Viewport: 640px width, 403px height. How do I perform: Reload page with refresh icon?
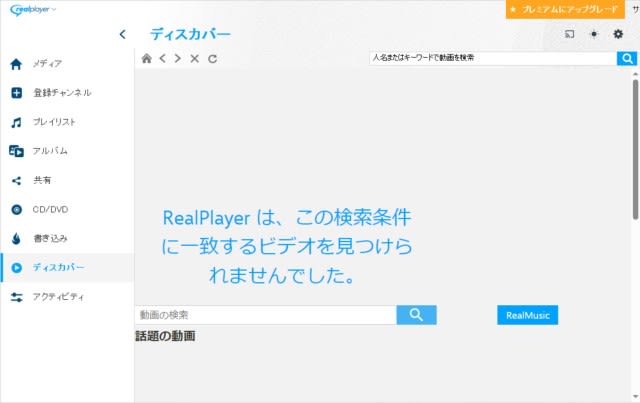[x=212, y=59]
